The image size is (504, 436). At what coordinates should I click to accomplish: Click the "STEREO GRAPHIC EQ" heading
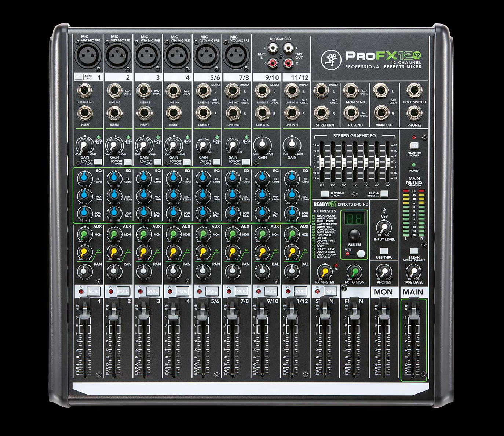(354, 136)
